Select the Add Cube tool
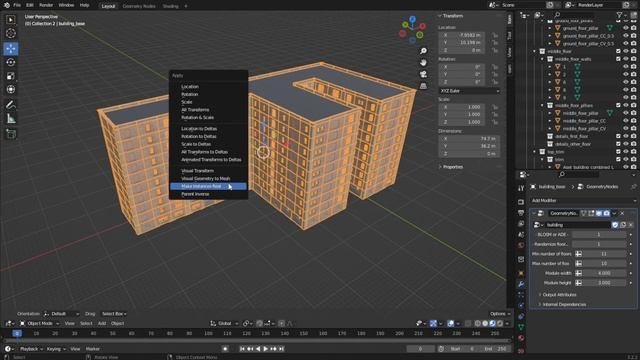The width and height of the screenshot is (640, 360). tap(11, 134)
